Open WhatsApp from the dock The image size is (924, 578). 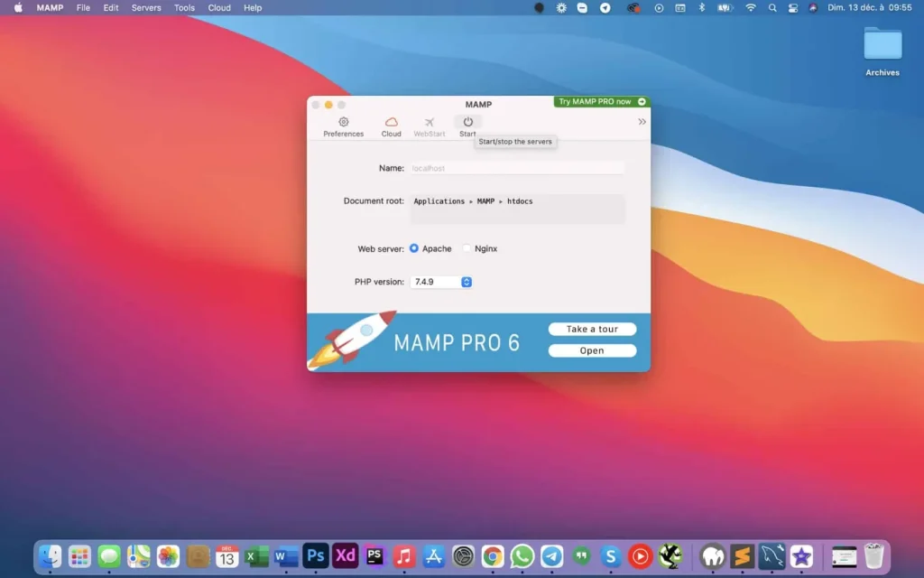click(522, 556)
